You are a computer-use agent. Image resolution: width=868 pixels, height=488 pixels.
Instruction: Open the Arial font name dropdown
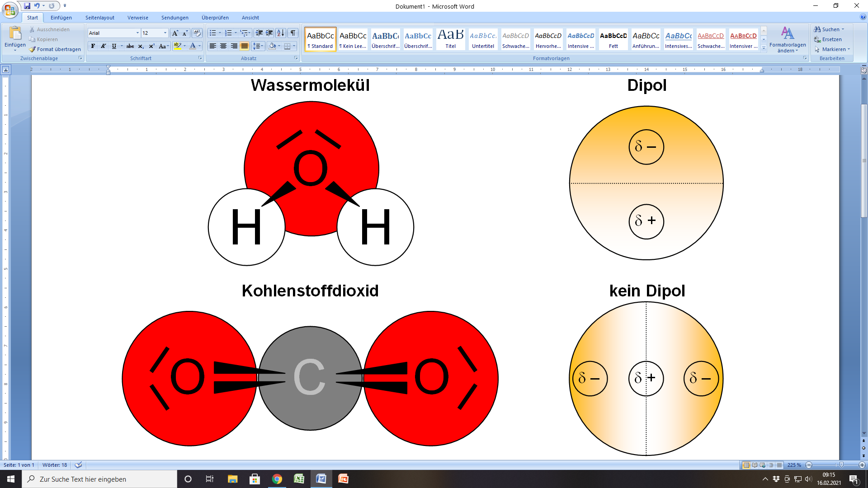[x=138, y=33]
